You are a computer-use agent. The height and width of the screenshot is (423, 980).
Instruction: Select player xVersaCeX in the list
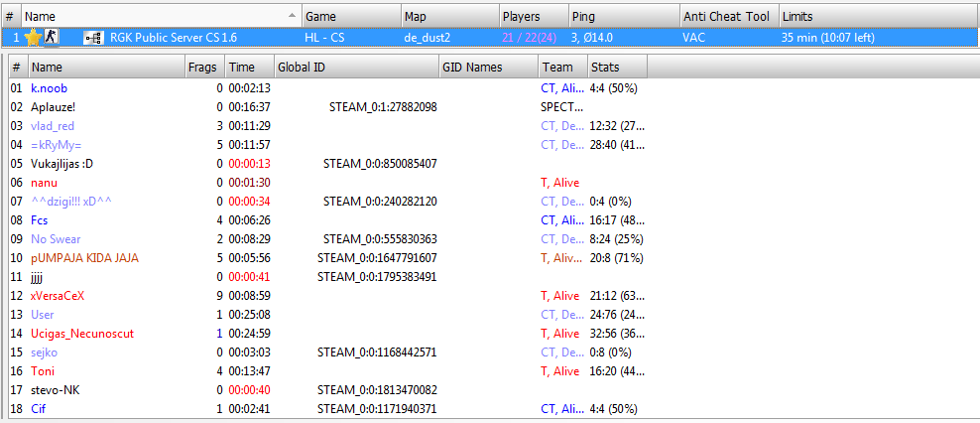point(58,296)
